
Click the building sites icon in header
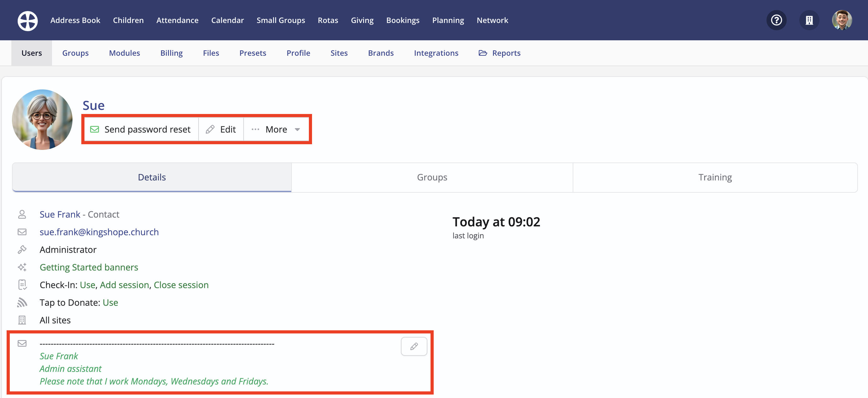(809, 20)
